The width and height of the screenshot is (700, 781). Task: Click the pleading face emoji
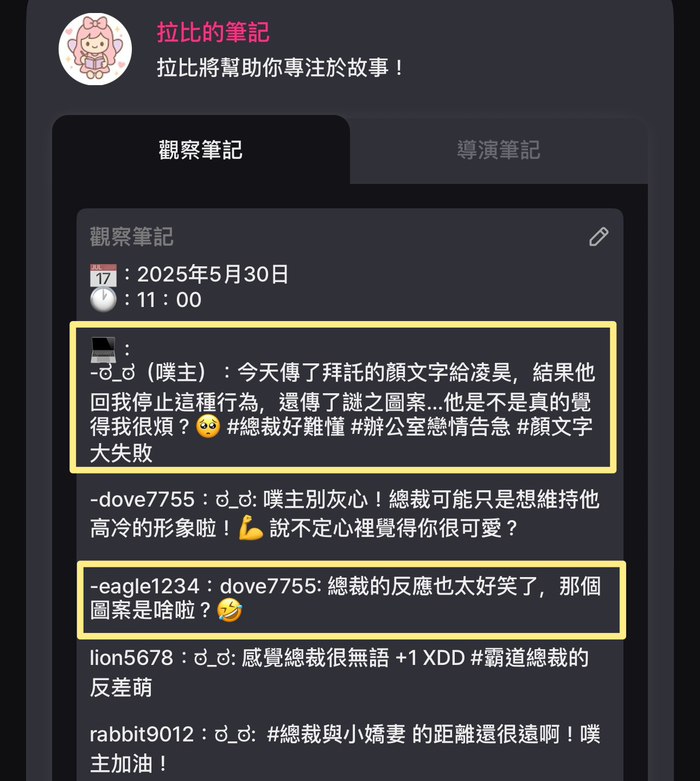pyautogui.click(x=208, y=427)
